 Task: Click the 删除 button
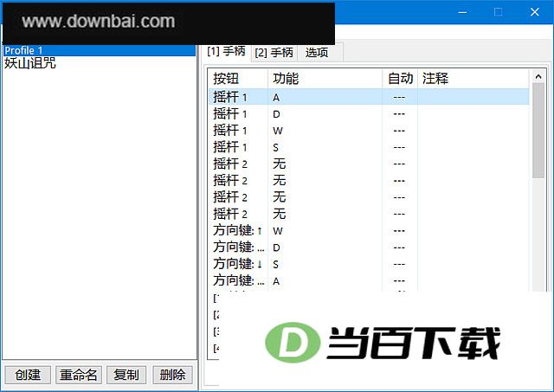[x=172, y=375]
